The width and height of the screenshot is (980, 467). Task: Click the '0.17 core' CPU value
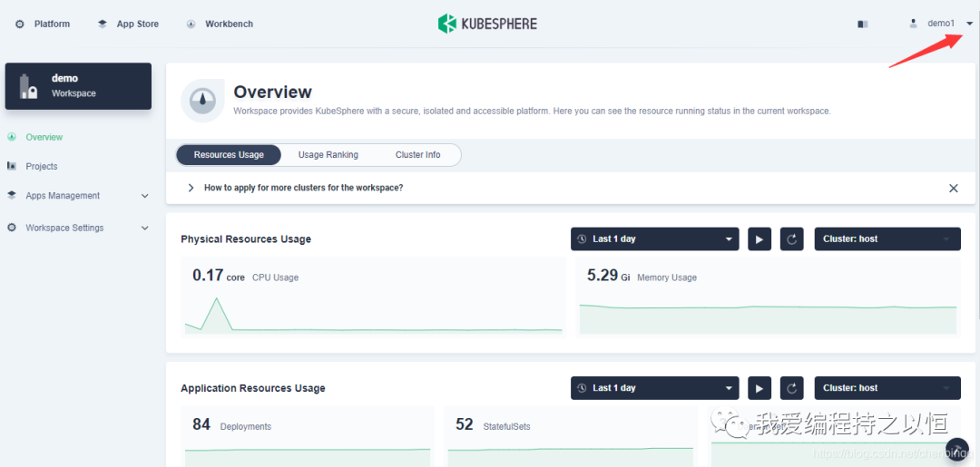(218, 276)
